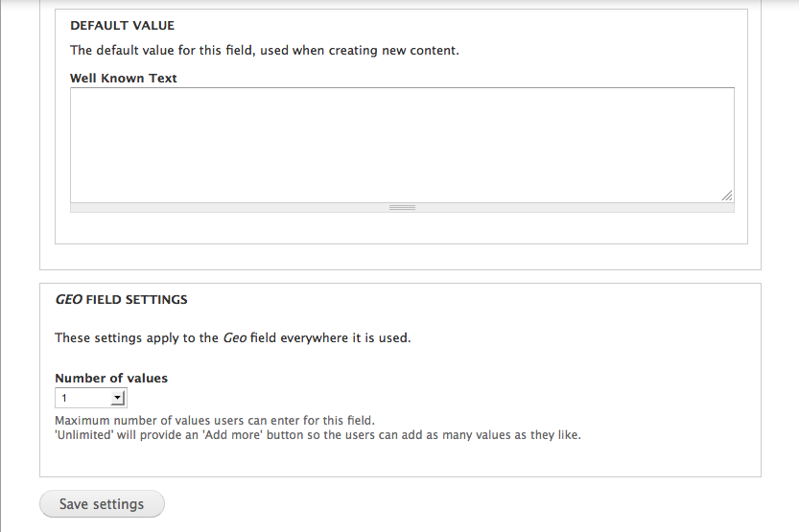Click the word 'content' in default value description
The height and width of the screenshot is (532, 799).
[x=434, y=51]
